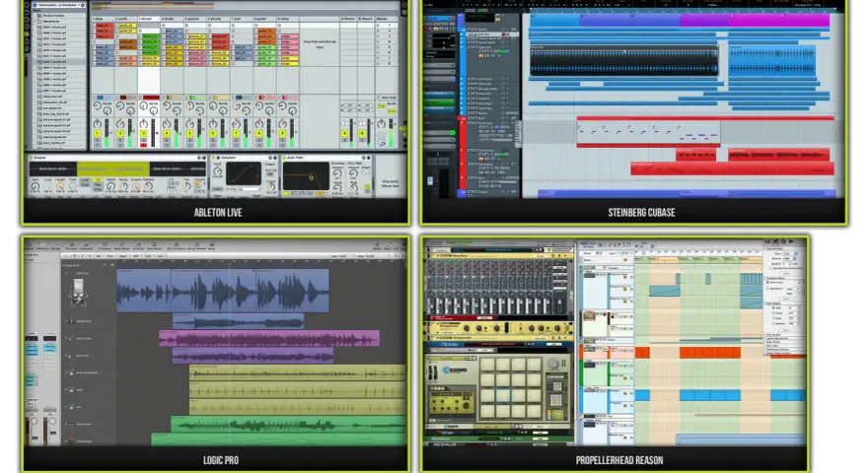Viewport: 868px width, 473px height.
Task: Select the large audio waveform event in Cubase
Action: point(623,62)
